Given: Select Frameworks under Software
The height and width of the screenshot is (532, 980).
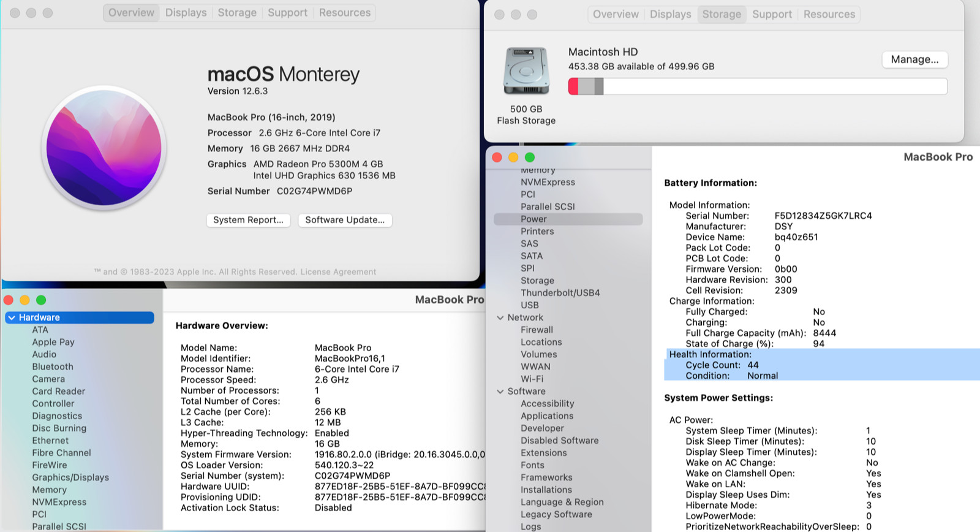Looking at the screenshot, I should [546, 477].
